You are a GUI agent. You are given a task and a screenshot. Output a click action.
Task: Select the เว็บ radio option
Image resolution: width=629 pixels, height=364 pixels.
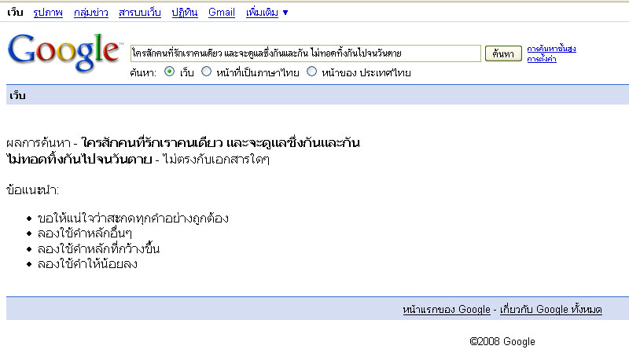pyautogui.click(x=170, y=72)
